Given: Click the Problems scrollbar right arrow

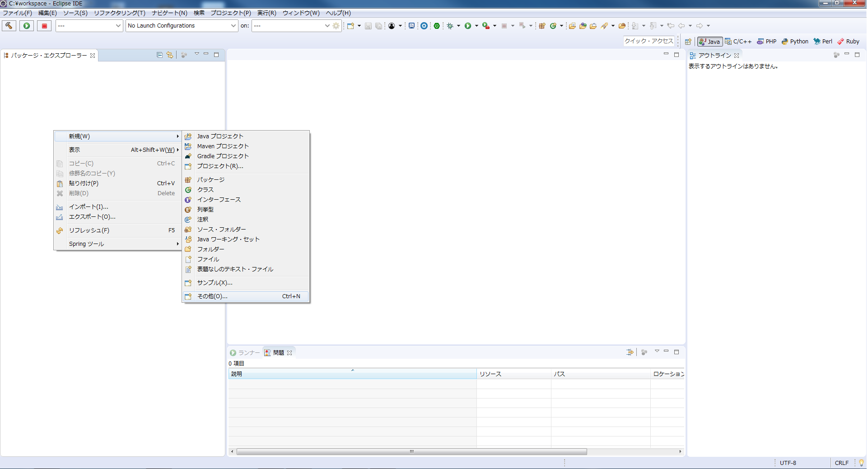Looking at the screenshot, I should (680, 451).
